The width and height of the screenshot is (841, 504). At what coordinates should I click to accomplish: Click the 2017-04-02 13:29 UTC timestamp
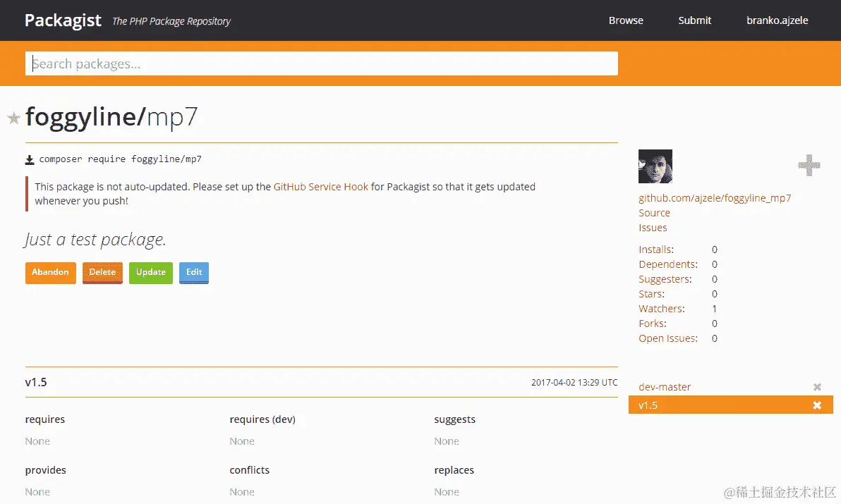point(574,383)
